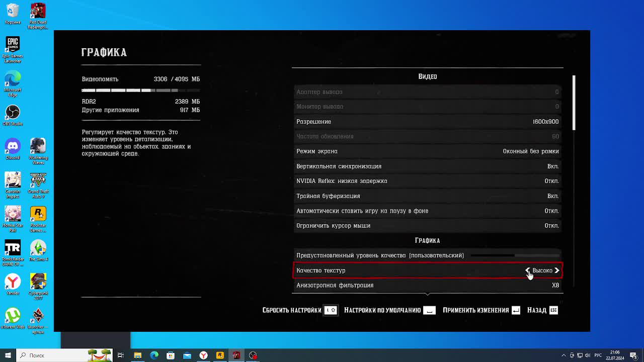The height and width of the screenshot is (362, 644).
Task: Select the Качество текстур settings row
Action: [428, 270]
